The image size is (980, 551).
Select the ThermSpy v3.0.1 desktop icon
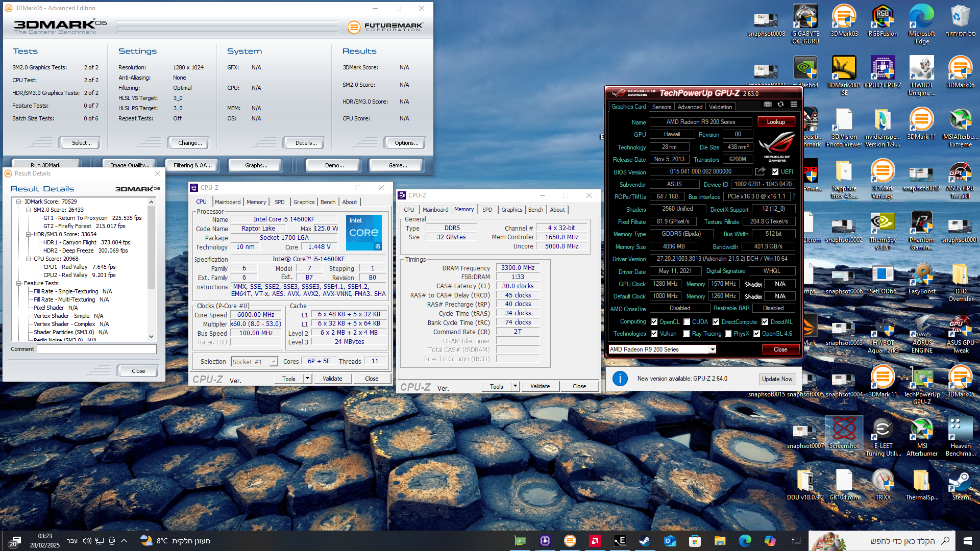pyautogui.click(x=883, y=231)
